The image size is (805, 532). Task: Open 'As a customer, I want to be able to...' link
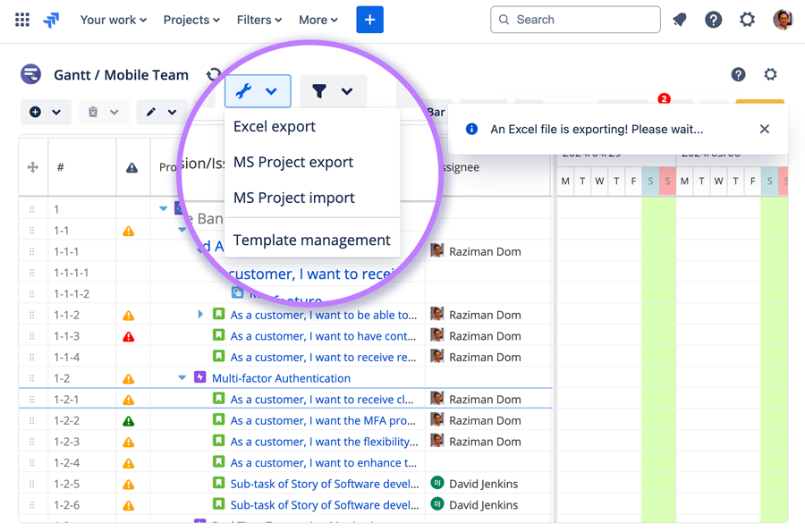coord(324,315)
